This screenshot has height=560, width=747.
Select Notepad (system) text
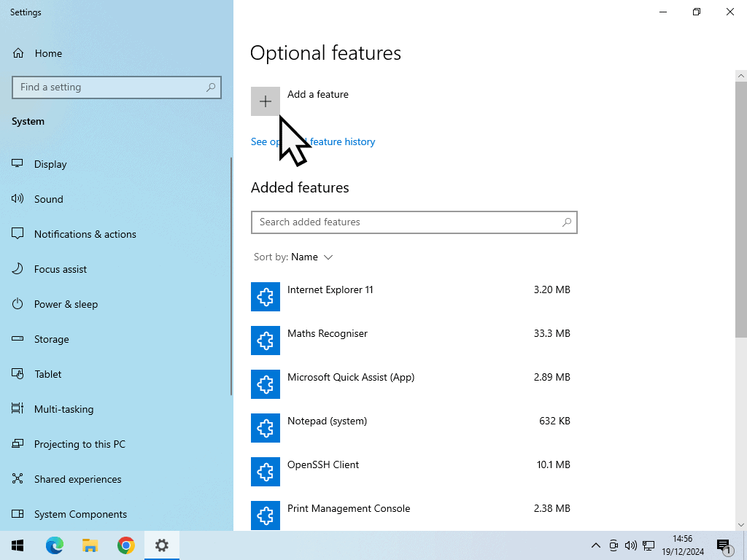tap(327, 421)
